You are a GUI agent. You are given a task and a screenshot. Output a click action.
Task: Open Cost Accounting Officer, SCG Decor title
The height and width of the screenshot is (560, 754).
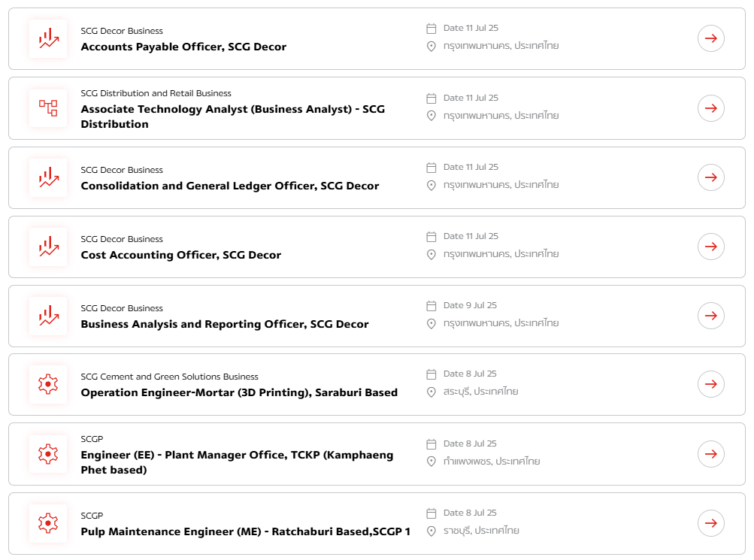tap(181, 255)
